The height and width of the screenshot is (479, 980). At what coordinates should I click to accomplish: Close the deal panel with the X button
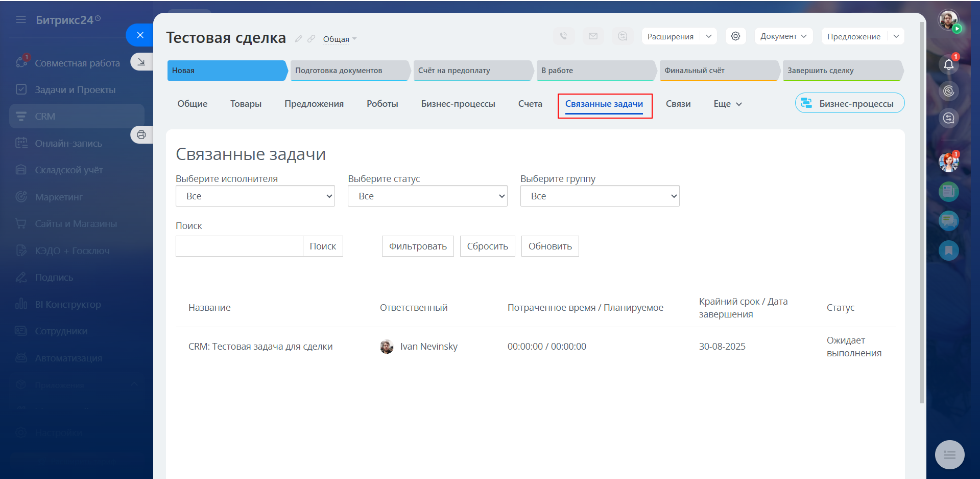[140, 35]
